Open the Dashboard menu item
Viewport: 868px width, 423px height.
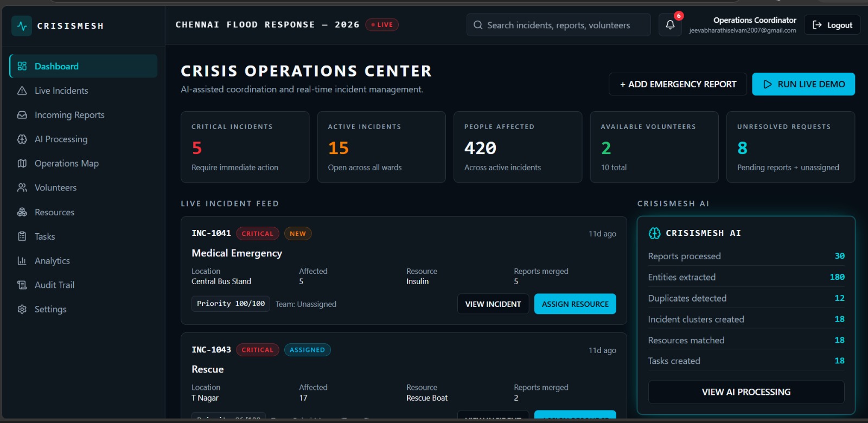84,66
